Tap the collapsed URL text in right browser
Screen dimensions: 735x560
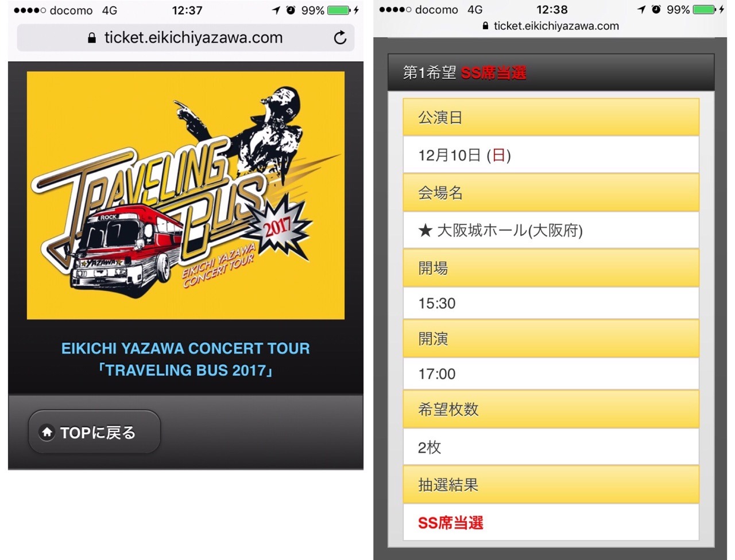[x=551, y=26]
